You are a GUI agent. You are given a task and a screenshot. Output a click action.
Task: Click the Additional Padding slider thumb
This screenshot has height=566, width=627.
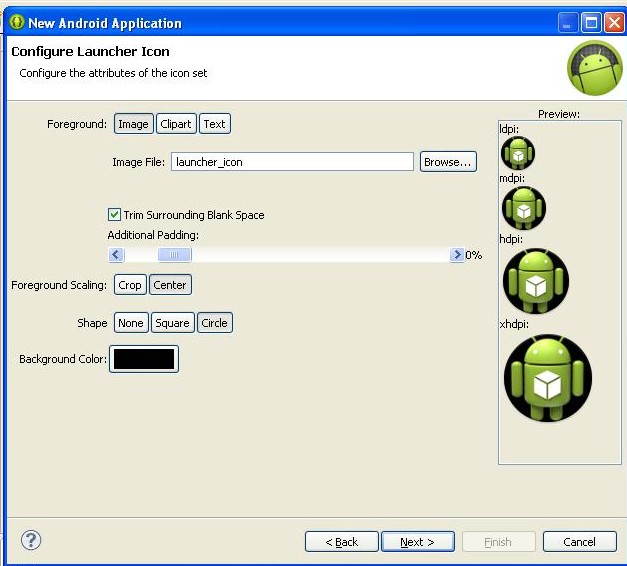pos(174,255)
